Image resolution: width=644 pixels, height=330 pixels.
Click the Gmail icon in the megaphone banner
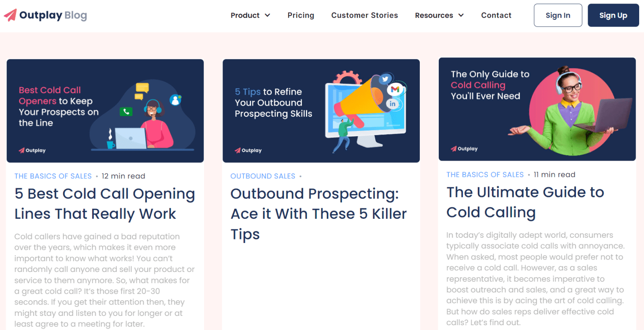pos(395,89)
